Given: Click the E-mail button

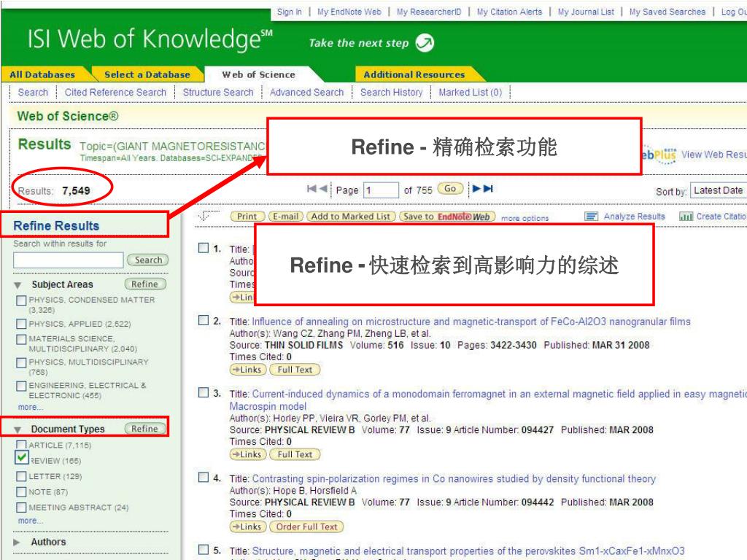Looking at the screenshot, I should pyautogui.click(x=286, y=216).
